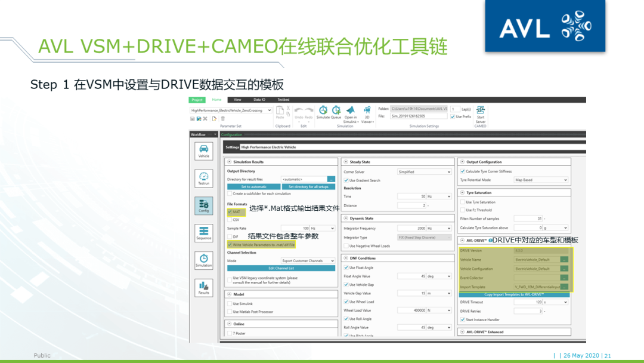Image resolution: width=644 pixels, height=363 pixels.
Task: Click the Results icon in the Workflow panel
Action: coord(204,288)
